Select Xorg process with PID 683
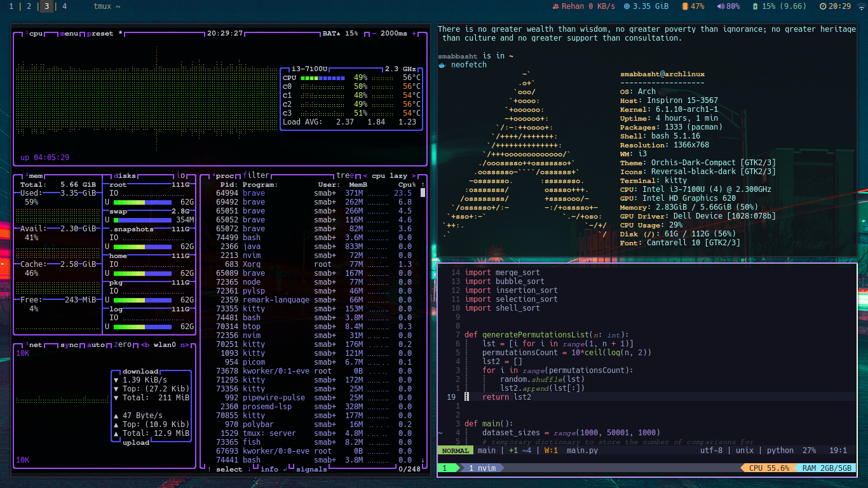The height and width of the screenshot is (488, 868). (x=314, y=264)
